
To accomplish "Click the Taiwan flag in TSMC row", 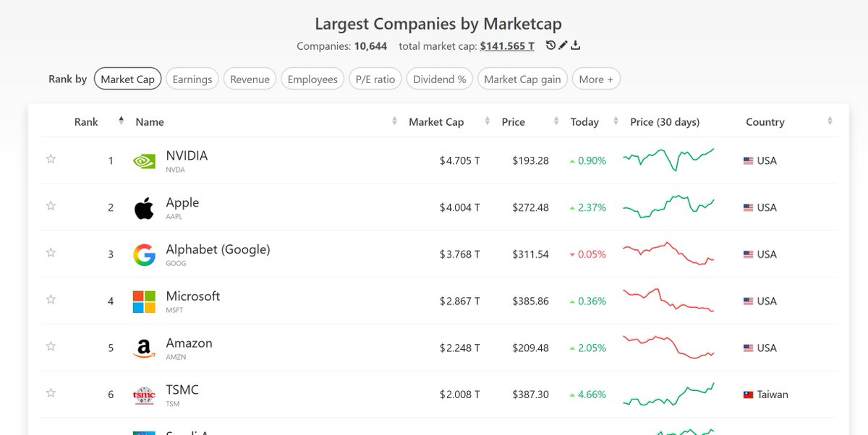I will point(749,395).
